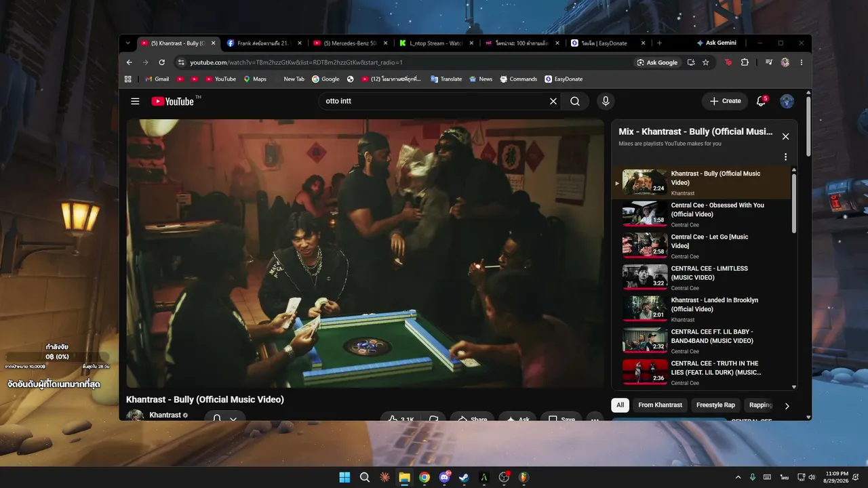Close the EasyDonate browser tab

(x=643, y=43)
